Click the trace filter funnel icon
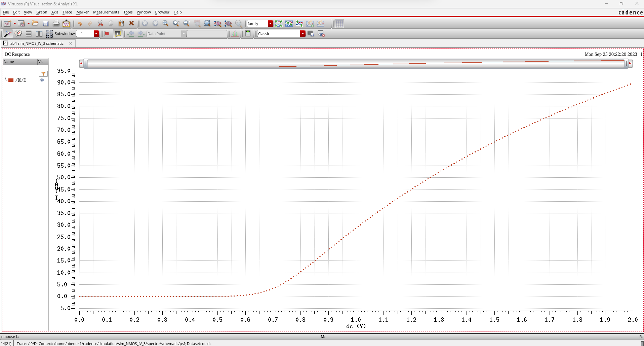The image size is (644, 346). click(x=43, y=74)
